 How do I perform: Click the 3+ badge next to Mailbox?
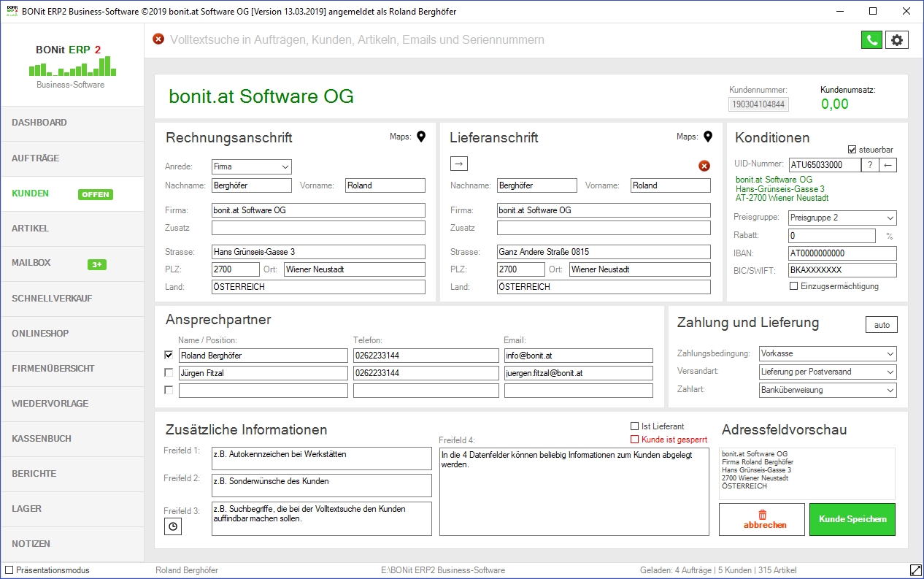(97, 264)
